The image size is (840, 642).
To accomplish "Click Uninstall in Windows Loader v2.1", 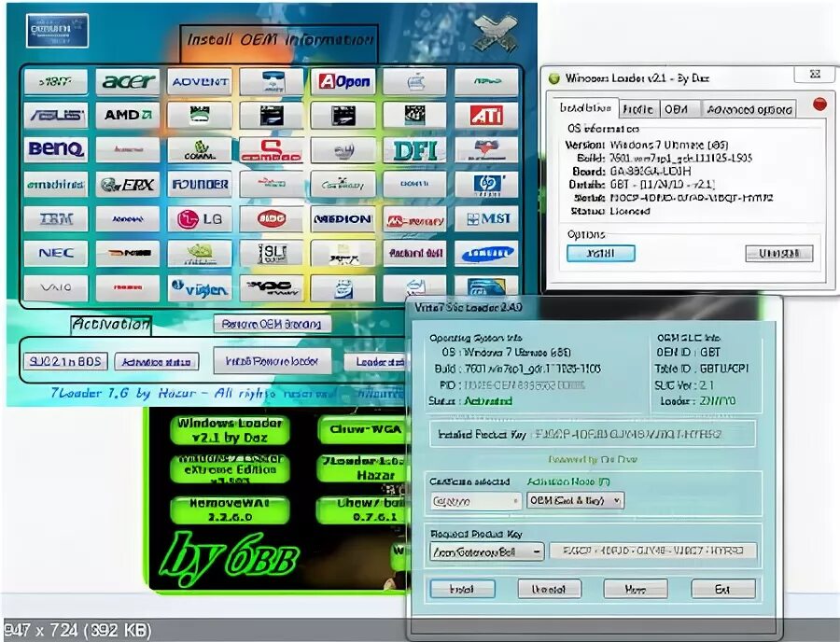I will (x=779, y=253).
